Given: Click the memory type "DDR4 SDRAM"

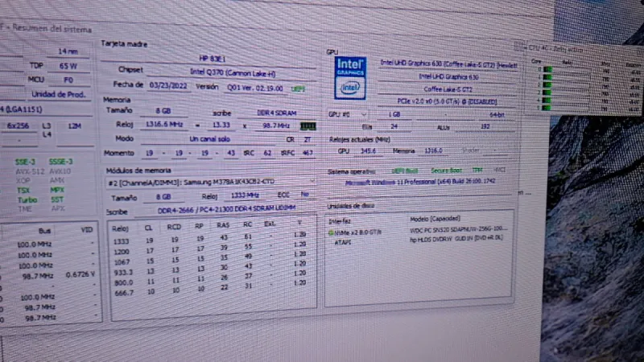Looking at the screenshot, I should coord(276,113).
